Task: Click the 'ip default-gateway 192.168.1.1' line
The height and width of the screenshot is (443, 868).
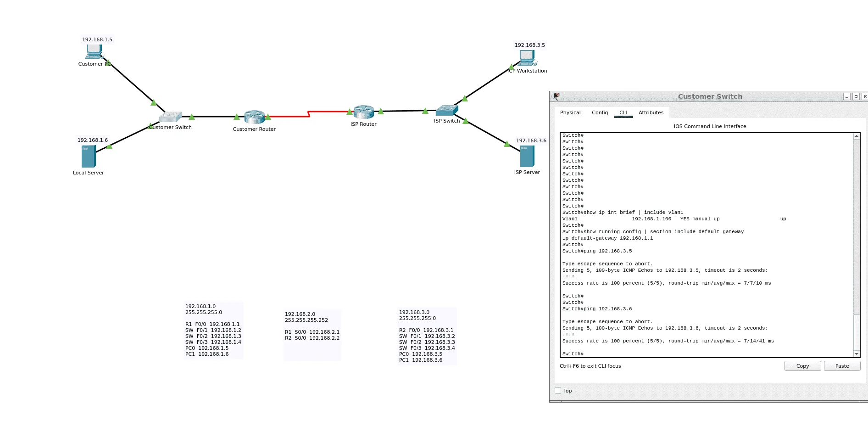Action: point(608,238)
